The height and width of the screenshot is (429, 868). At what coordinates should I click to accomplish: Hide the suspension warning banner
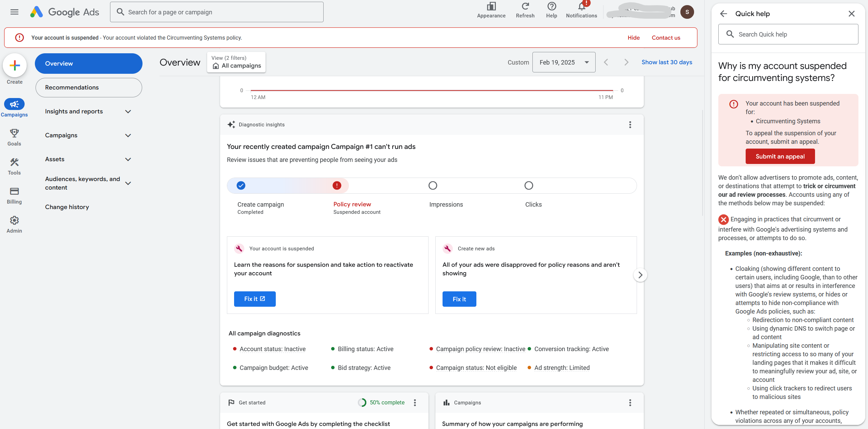[x=634, y=38]
